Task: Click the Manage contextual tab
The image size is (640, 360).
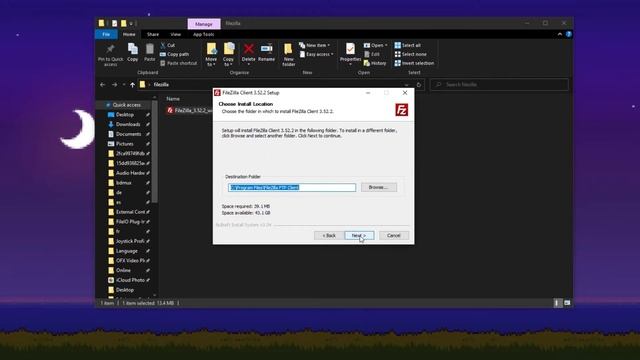Action: point(204,24)
